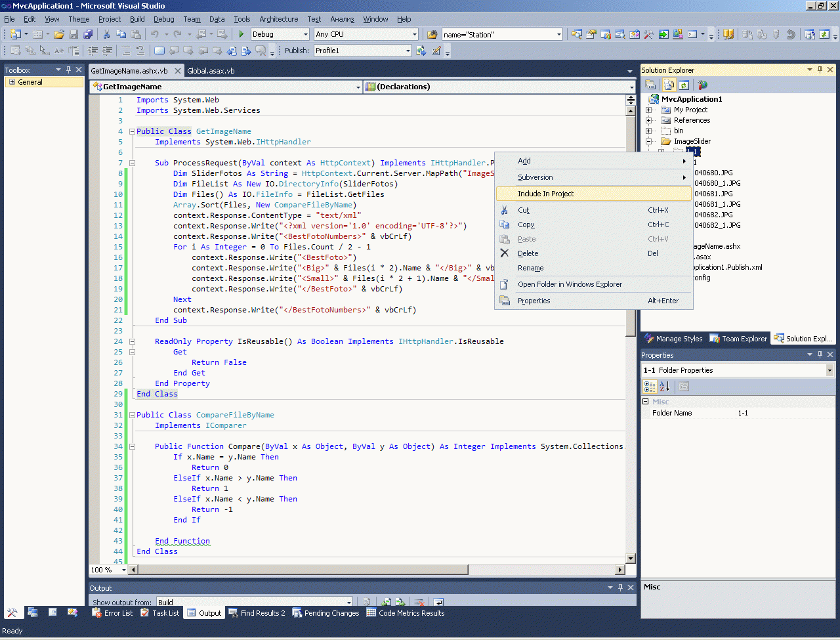Click the Cut scissors icon in toolbar
Image resolution: width=840 pixels, height=640 pixels.
(x=106, y=34)
